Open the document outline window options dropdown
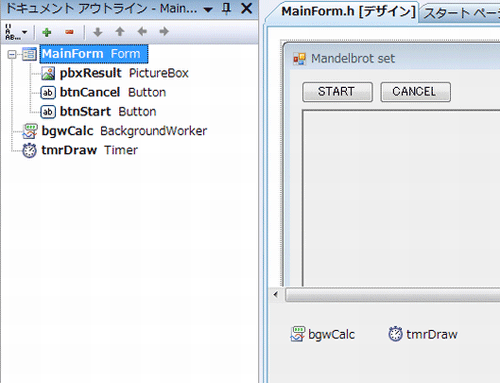This screenshot has width=500, height=383. coord(208,9)
